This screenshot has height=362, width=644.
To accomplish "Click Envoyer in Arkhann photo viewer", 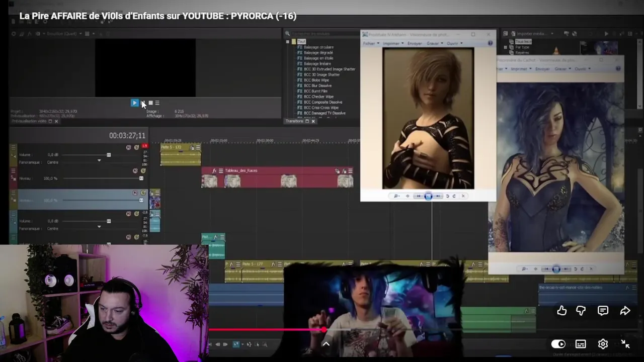I will pyautogui.click(x=415, y=43).
